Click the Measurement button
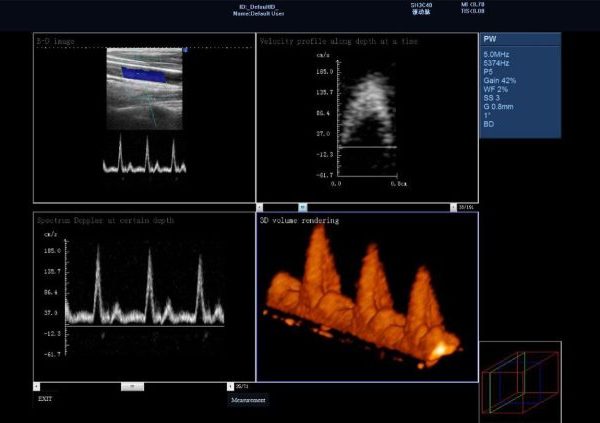This screenshot has width=600, height=423. pos(247,400)
